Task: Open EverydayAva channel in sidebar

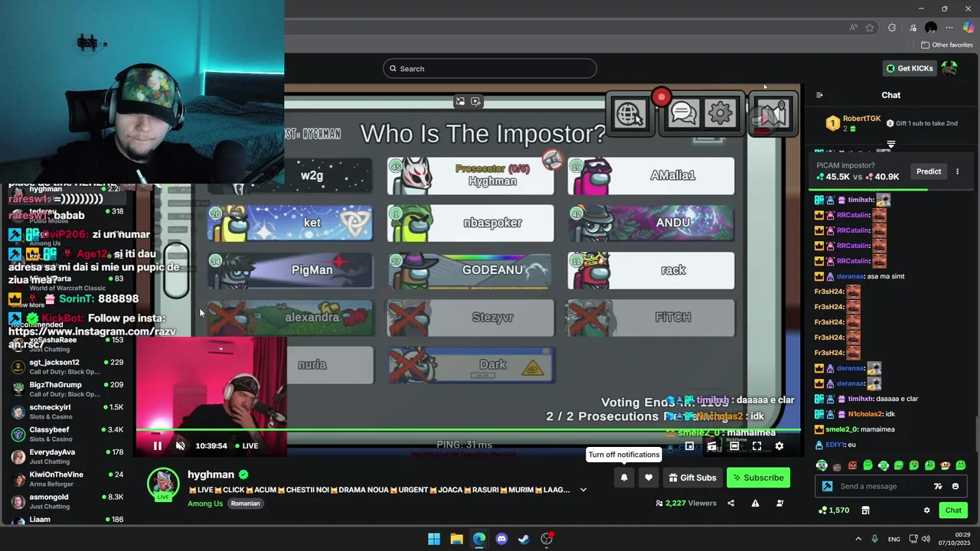Action: coord(67,457)
